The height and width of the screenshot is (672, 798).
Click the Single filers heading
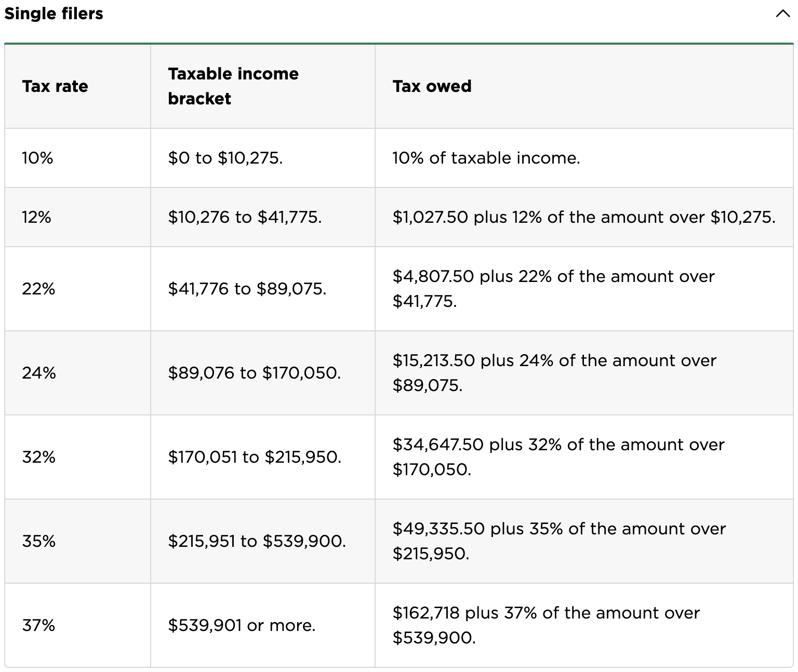point(54,14)
